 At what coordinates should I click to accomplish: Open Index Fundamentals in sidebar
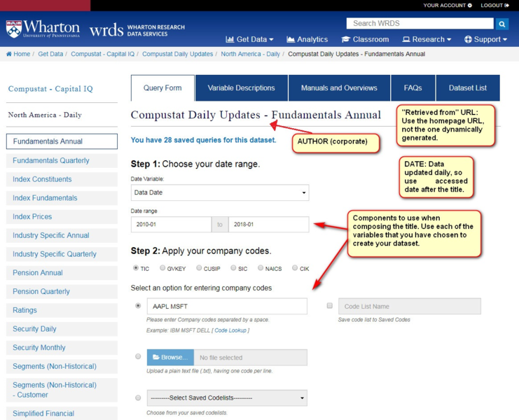[62, 198]
